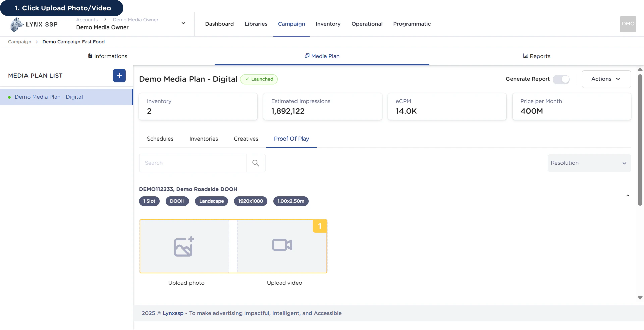Open the Dashboard menu item
This screenshot has width=644, height=330.
[219, 24]
